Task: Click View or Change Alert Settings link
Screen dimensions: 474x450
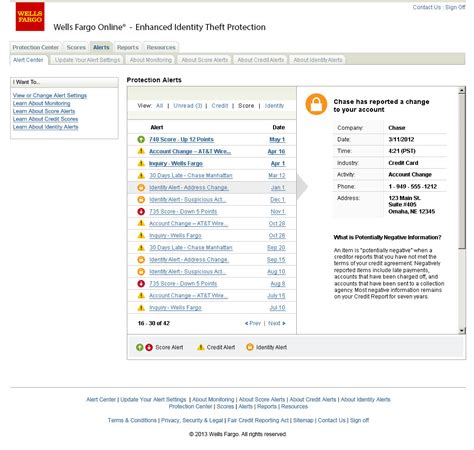Action: pos(50,95)
